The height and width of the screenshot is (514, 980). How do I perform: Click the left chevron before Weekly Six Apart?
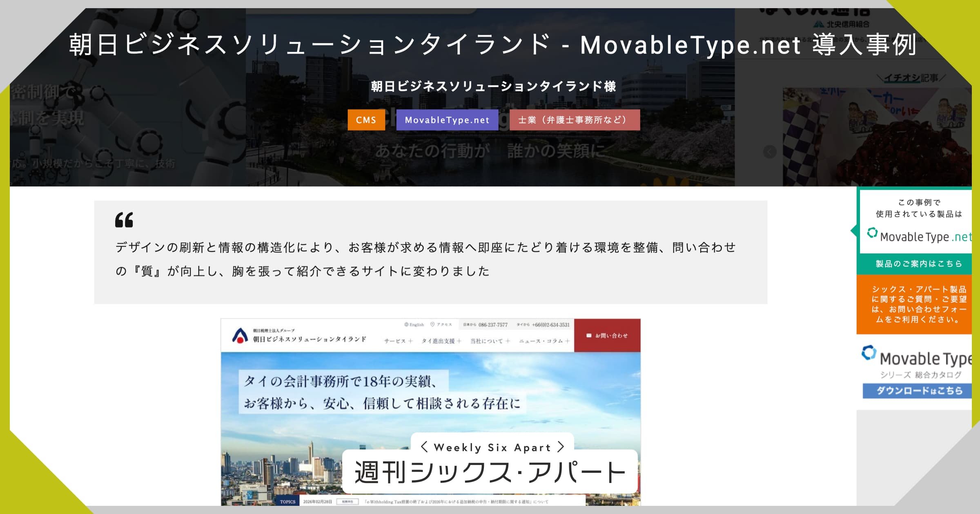coord(424,447)
